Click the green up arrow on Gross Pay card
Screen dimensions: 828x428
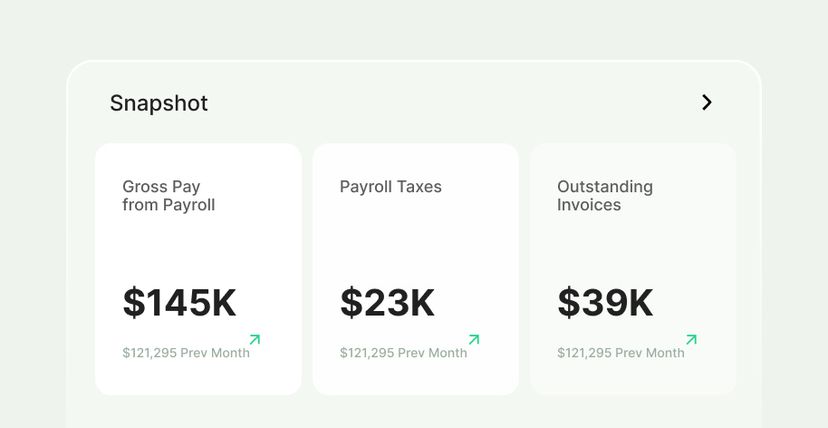[x=254, y=340]
